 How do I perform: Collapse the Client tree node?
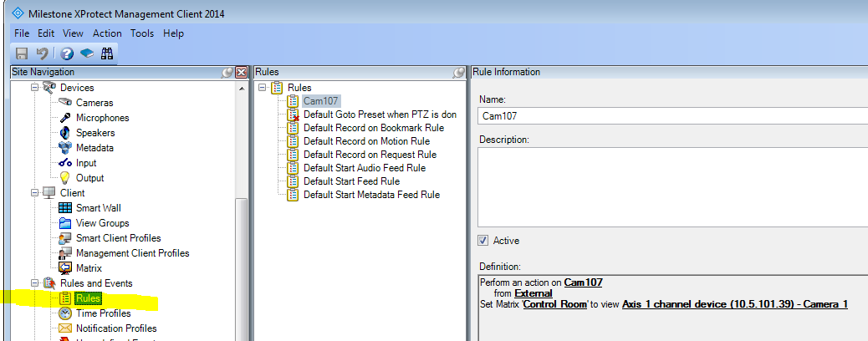coord(34,192)
